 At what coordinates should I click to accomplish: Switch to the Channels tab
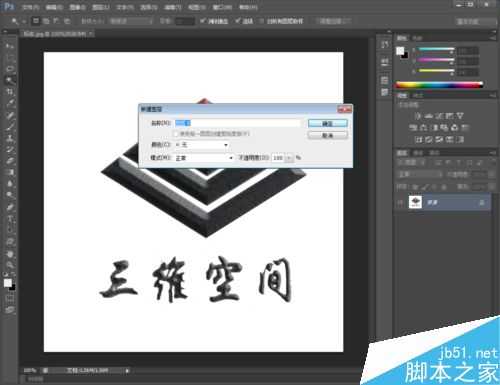click(418, 153)
